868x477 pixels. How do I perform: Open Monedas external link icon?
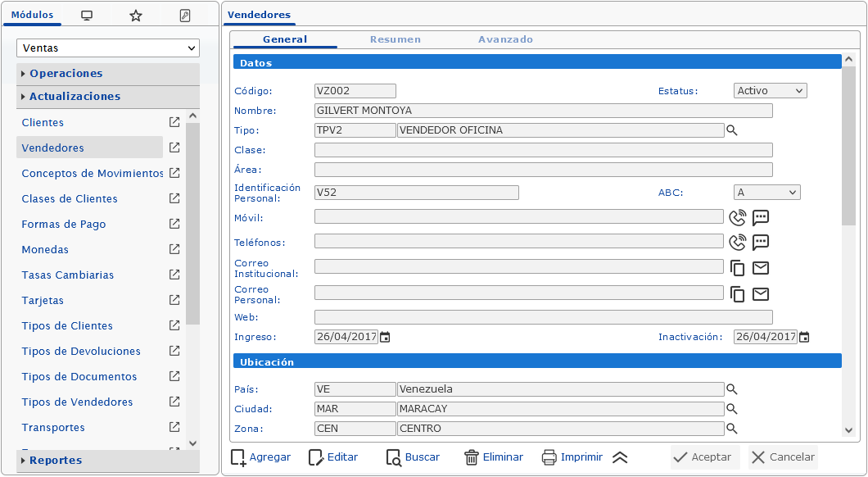[x=174, y=249]
